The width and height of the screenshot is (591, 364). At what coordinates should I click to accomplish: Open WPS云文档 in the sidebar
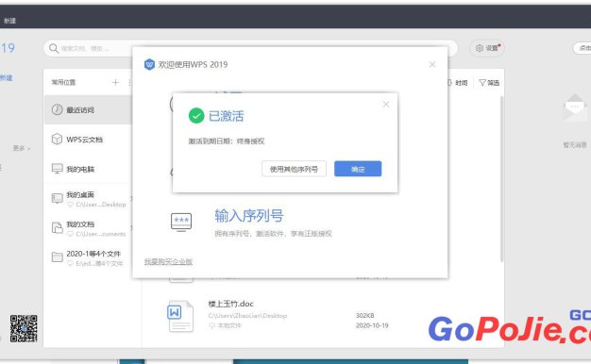click(x=88, y=140)
